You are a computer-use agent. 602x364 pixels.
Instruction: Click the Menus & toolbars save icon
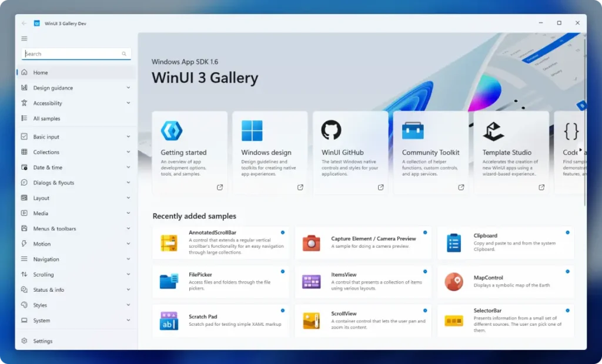point(24,228)
